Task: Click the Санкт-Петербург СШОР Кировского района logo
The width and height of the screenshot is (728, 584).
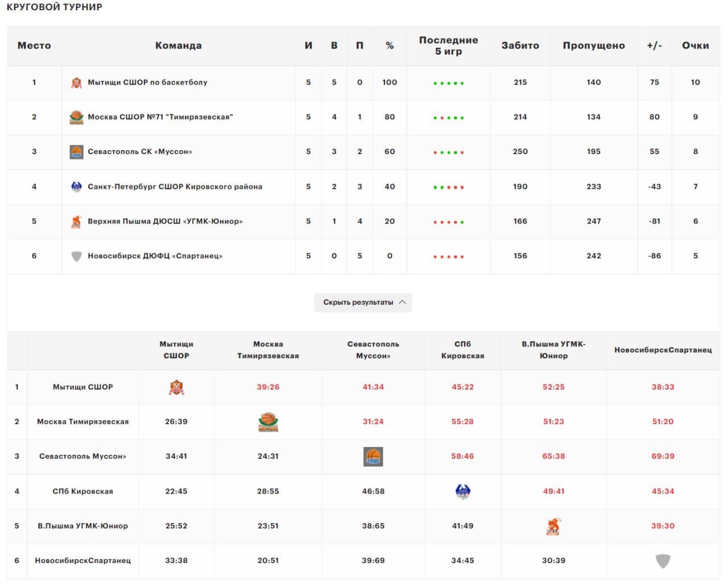Action: pos(76,187)
